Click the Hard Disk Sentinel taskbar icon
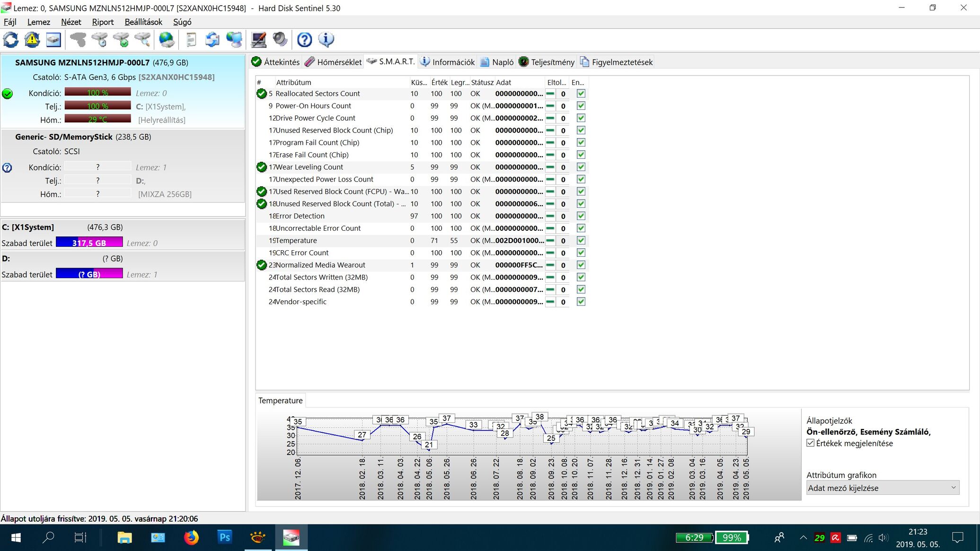This screenshot has width=980, height=551. coord(291,538)
